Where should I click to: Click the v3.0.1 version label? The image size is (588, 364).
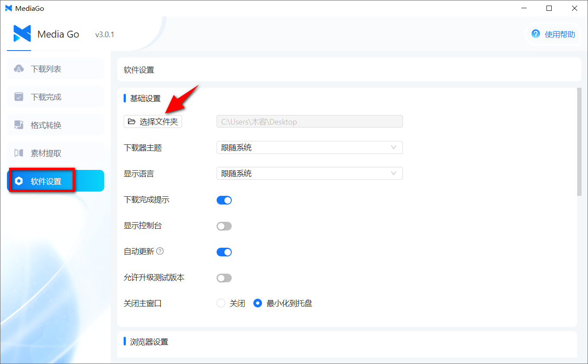pyautogui.click(x=105, y=35)
